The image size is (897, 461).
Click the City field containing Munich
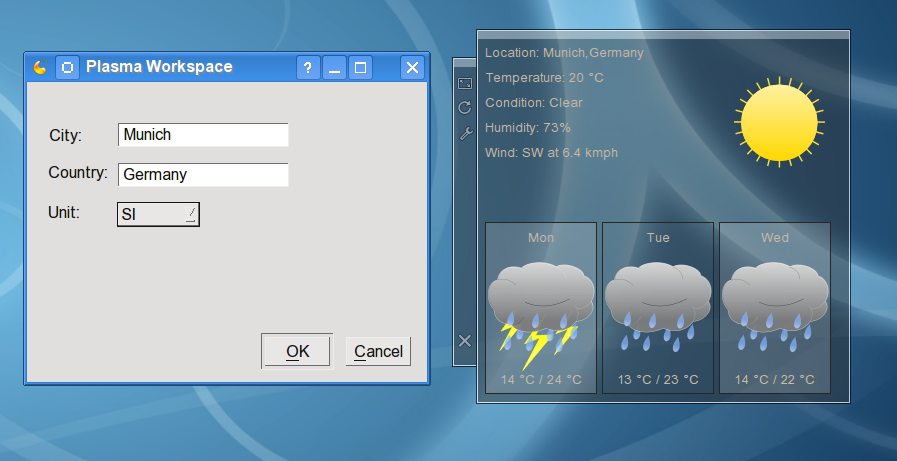pyautogui.click(x=203, y=135)
